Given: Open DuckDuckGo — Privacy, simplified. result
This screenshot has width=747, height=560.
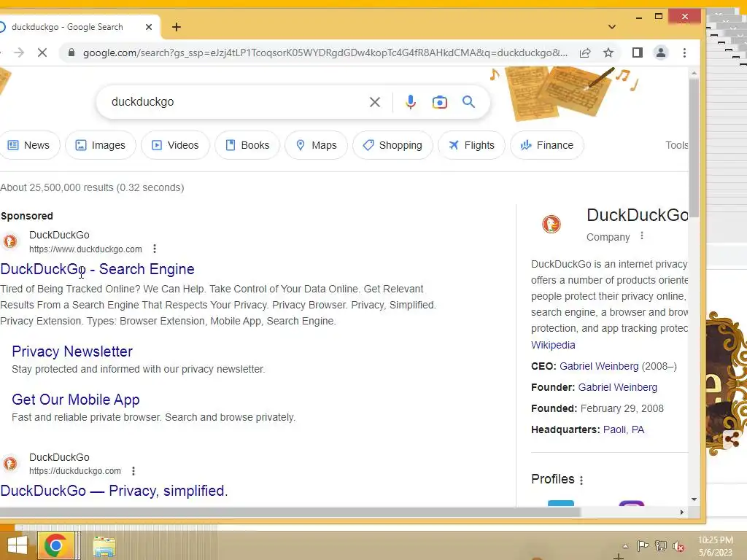Looking at the screenshot, I should click(115, 491).
